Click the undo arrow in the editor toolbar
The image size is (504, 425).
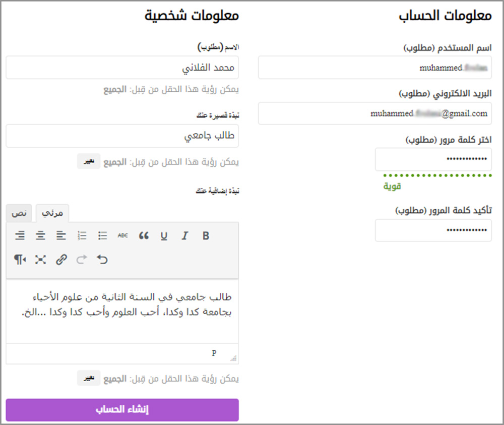pyautogui.click(x=102, y=260)
